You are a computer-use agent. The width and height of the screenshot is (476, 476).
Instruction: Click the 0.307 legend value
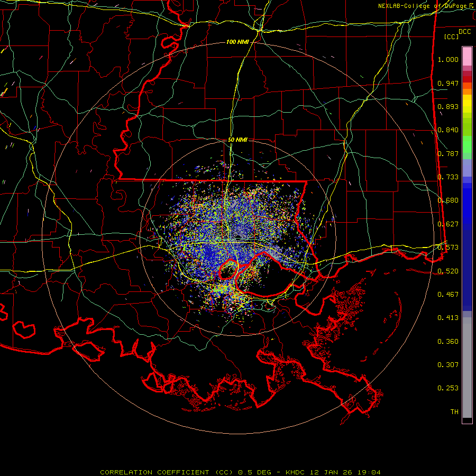pos(448,365)
